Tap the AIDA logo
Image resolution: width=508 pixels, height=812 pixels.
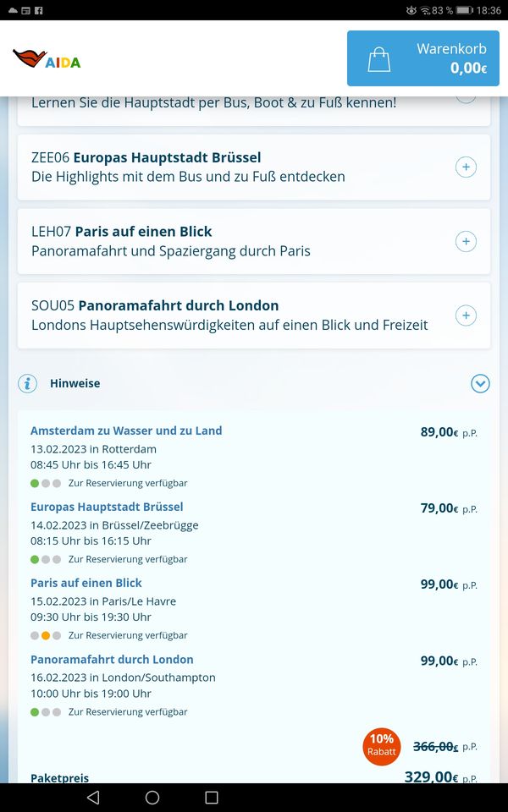[x=47, y=59]
